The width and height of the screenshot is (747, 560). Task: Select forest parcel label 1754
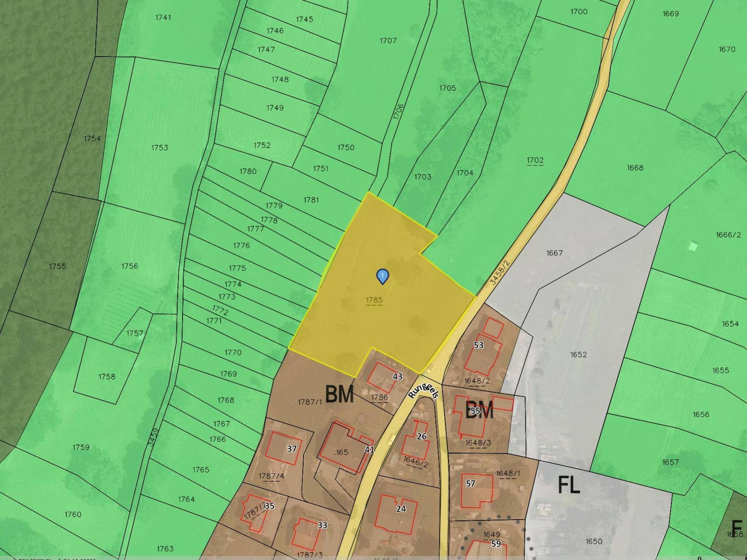coord(92,138)
